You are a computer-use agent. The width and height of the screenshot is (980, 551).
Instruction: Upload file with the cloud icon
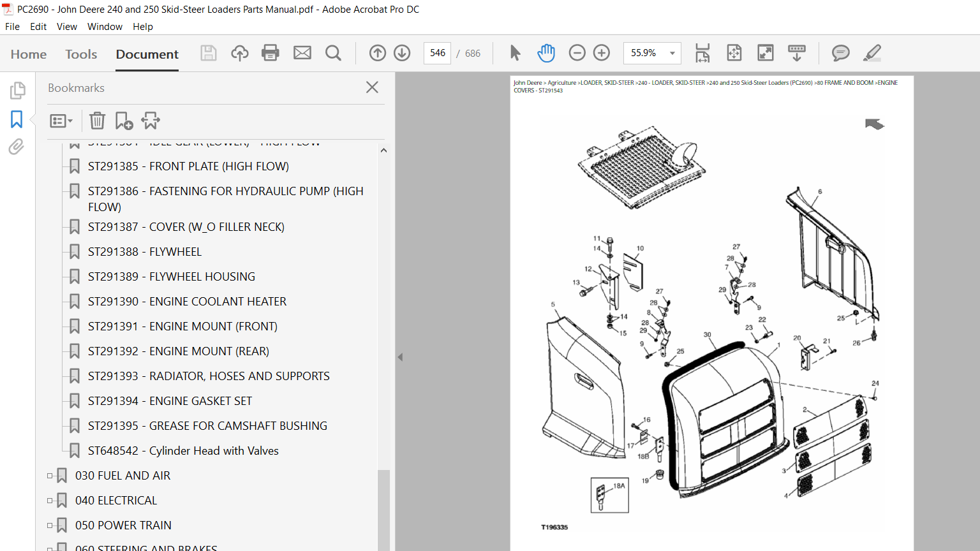[x=240, y=53]
